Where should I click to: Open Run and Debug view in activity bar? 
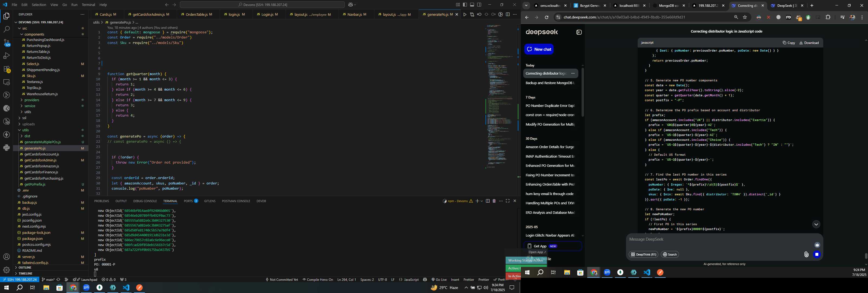pos(7,56)
